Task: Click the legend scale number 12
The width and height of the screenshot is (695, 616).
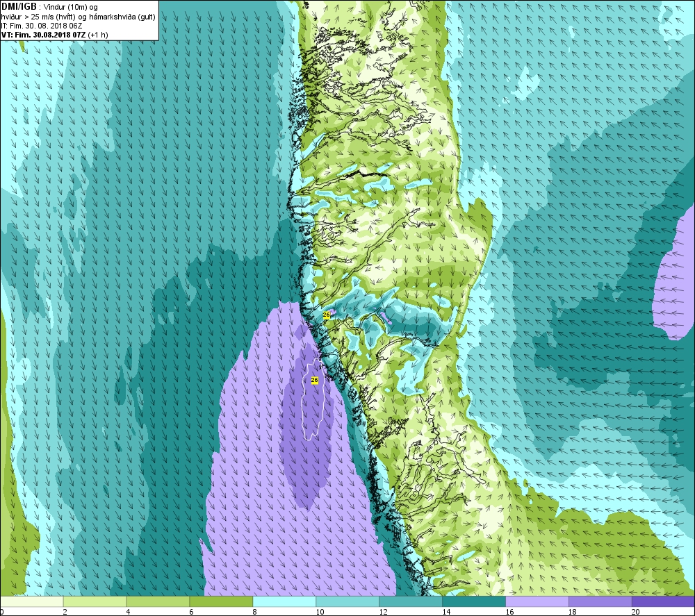Action: coord(383,612)
